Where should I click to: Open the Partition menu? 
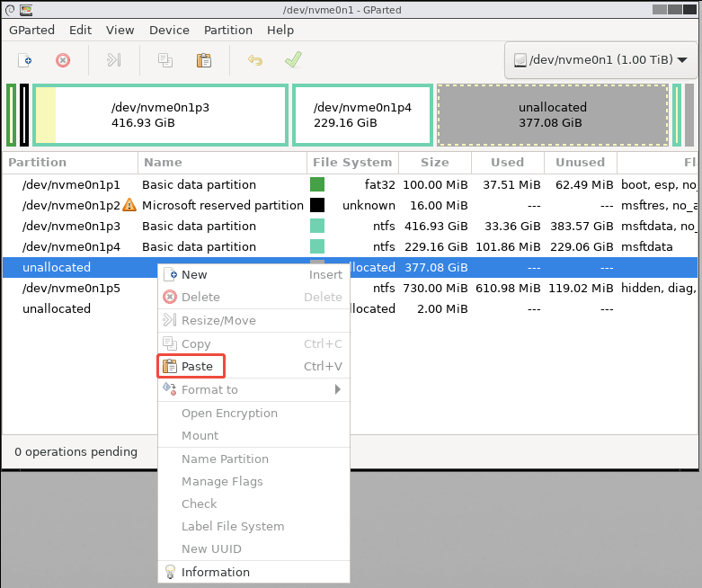coord(228,30)
